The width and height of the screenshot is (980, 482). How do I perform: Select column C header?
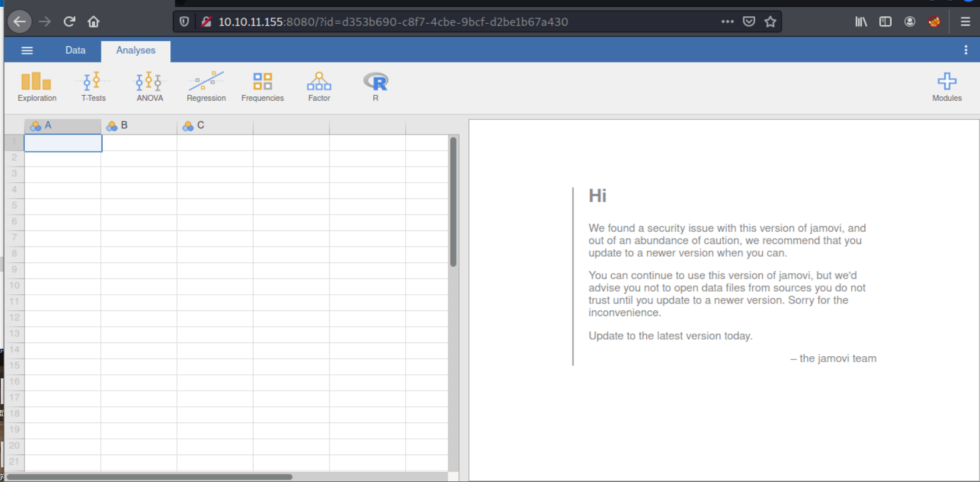215,126
